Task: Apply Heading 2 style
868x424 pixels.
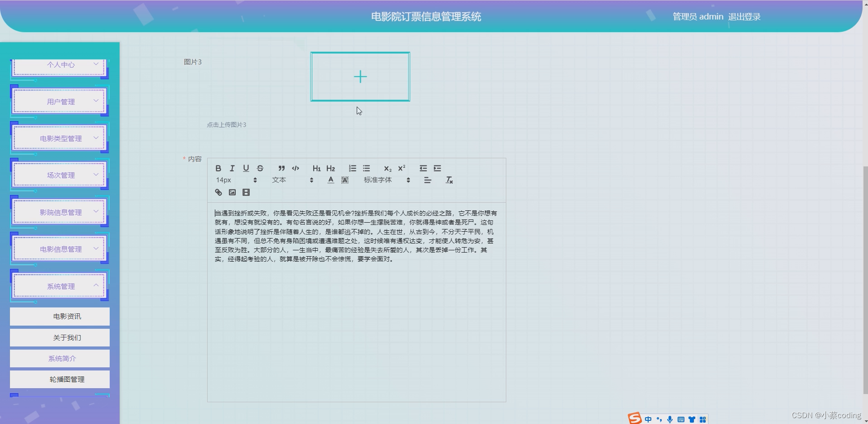Action: point(330,168)
